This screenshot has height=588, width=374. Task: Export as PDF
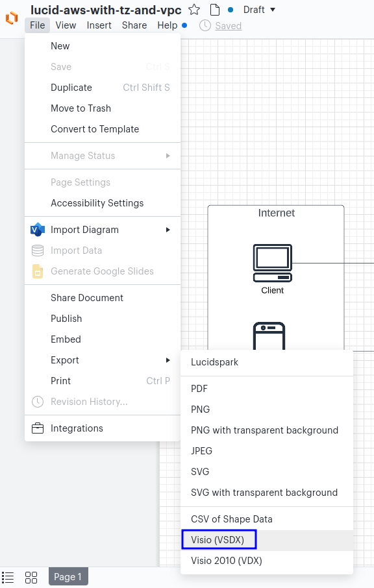pos(267,389)
